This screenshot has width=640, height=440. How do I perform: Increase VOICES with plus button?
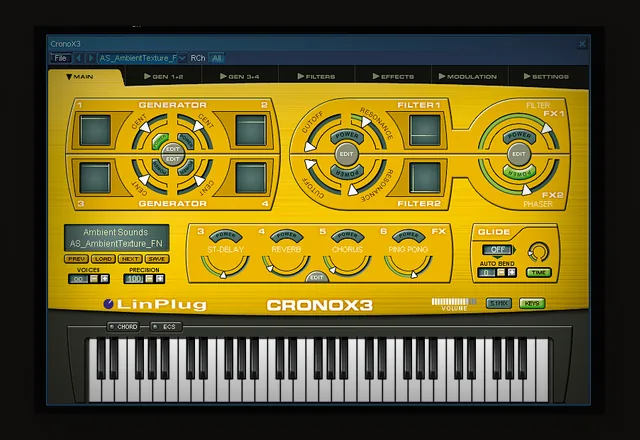(104, 279)
